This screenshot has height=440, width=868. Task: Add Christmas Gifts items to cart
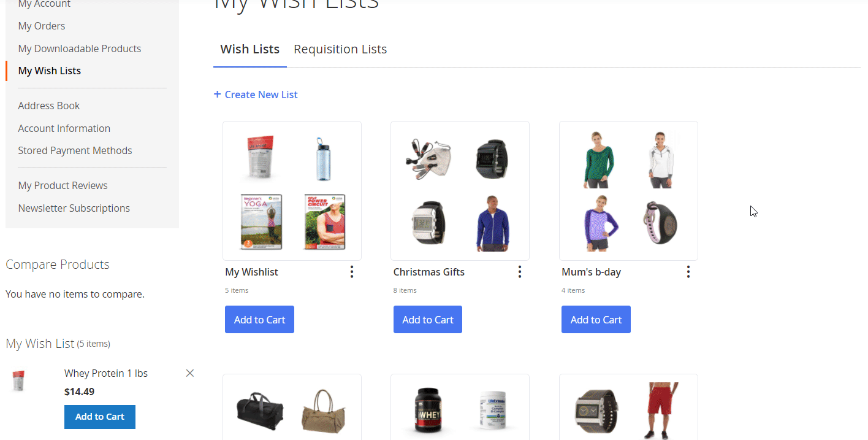(428, 320)
